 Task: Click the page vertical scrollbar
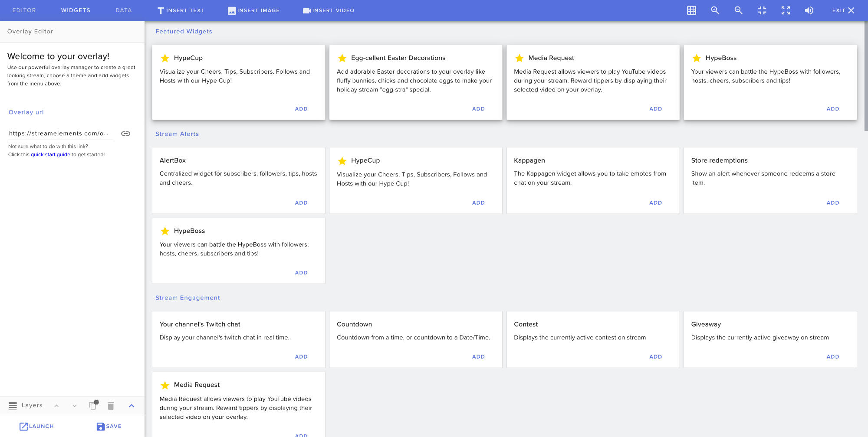pos(866,76)
